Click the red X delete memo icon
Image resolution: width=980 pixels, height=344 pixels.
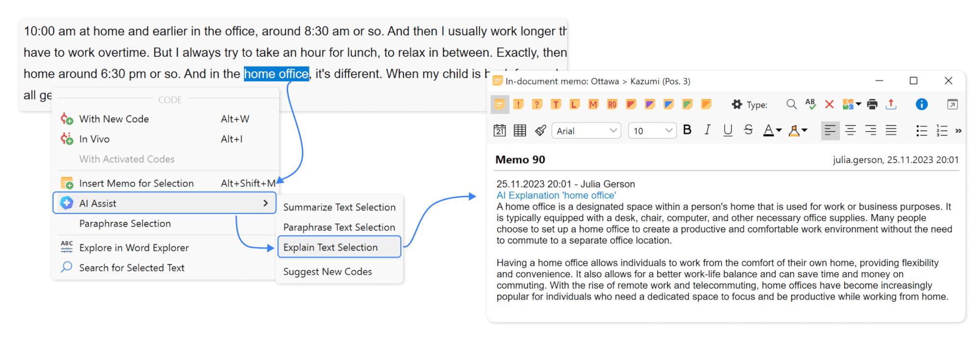829,104
